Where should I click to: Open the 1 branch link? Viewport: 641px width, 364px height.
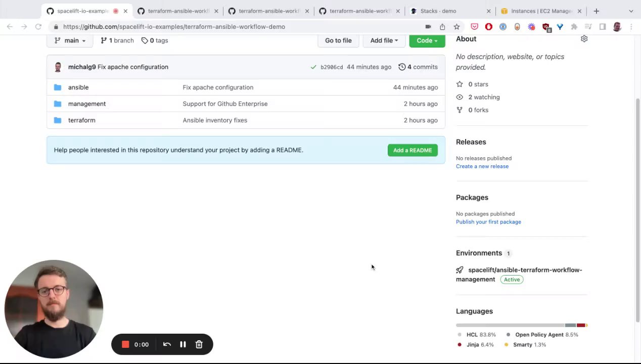point(117,40)
